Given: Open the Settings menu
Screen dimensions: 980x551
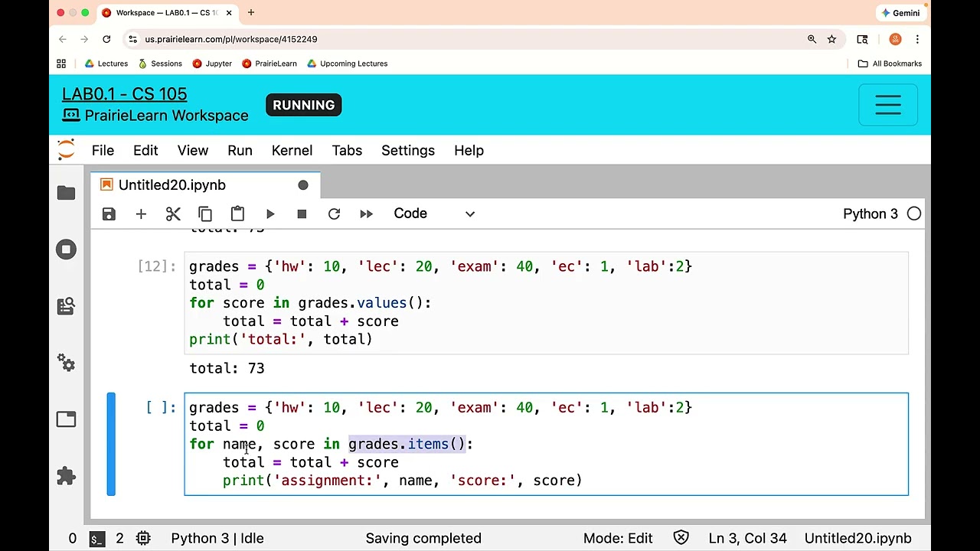Looking at the screenshot, I should click(408, 151).
